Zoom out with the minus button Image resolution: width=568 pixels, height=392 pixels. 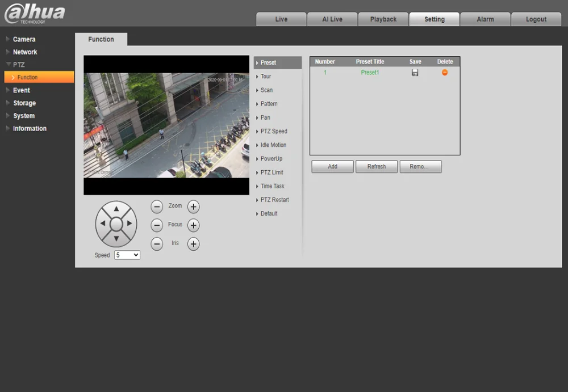[x=157, y=206]
